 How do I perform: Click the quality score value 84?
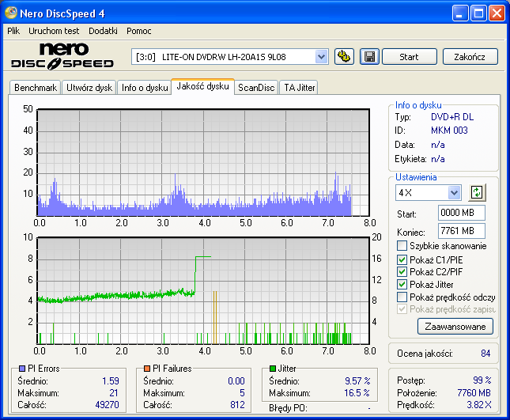(x=485, y=354)
